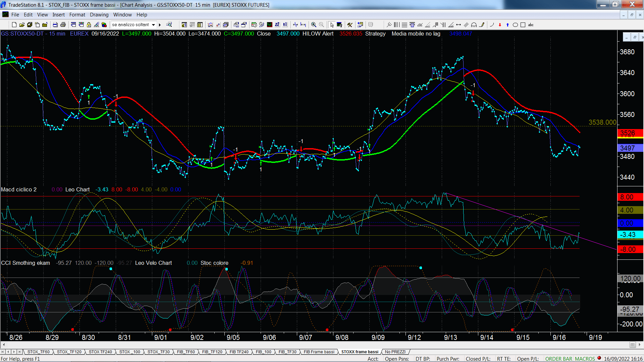
Task: Click the Zoom Out magnifier icon
Action: click(x=321, y=25)
